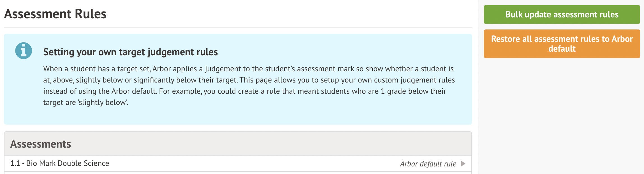Click the word 'Bulk' on the green button

pos(514,15)
